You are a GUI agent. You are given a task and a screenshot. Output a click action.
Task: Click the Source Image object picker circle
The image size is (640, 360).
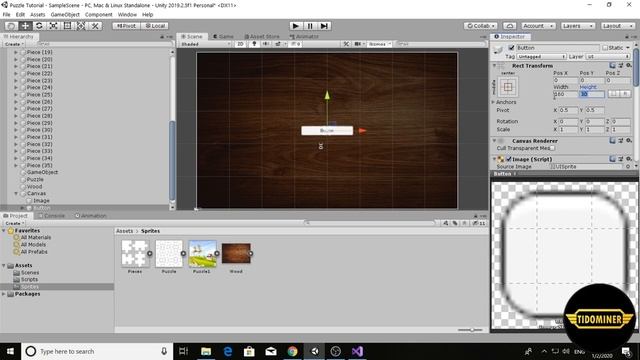(628, 167)
